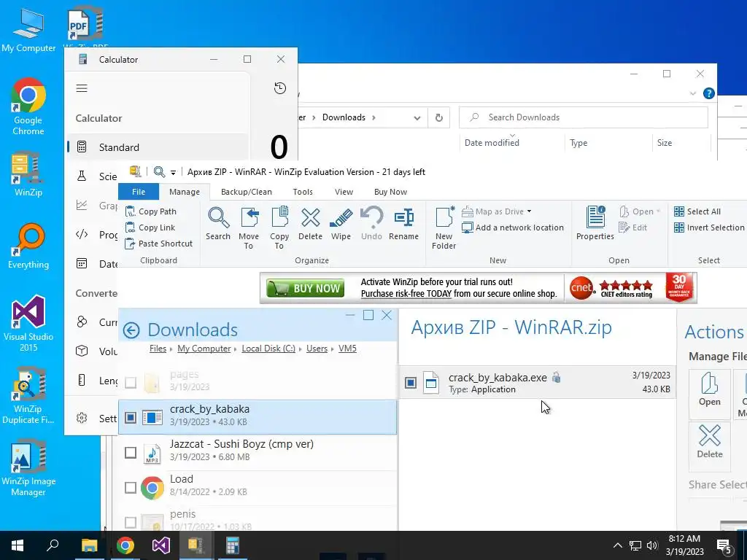Toggle crack_by_kabaka.exe checkbox in archive

pos(411,382)
